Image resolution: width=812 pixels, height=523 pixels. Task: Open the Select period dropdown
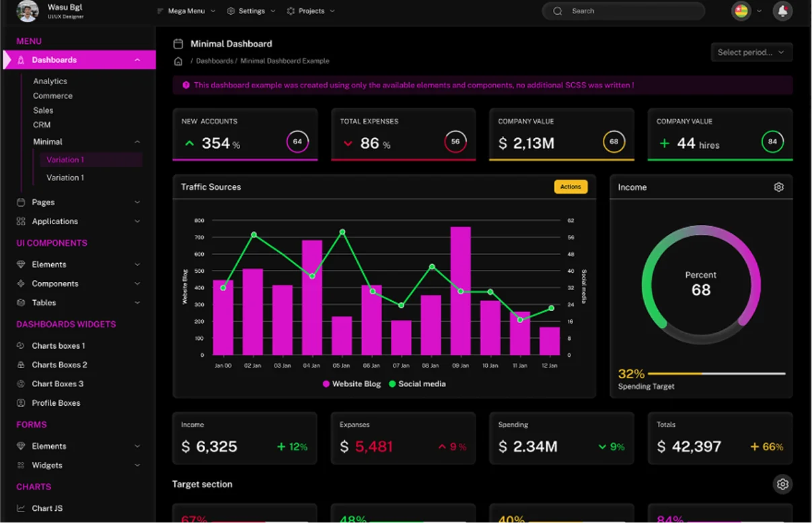coord(751,52)
